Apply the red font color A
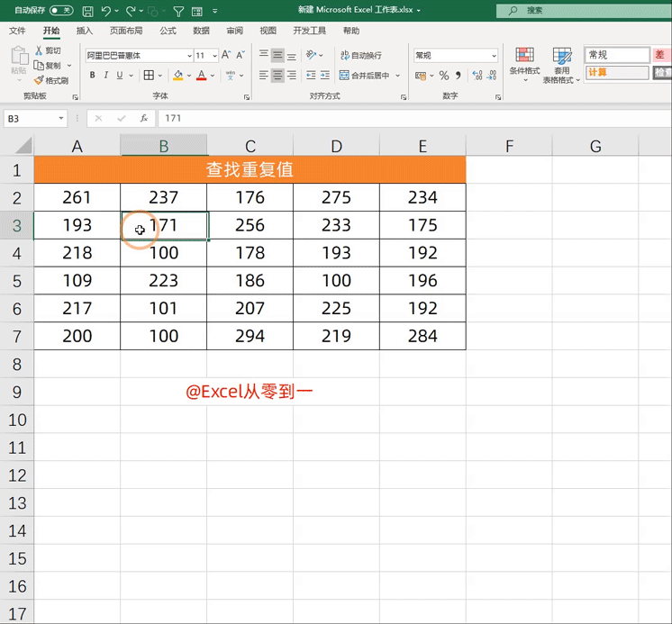Image resolution: width=672 pixels, height=624 pixels. (x=201, y=76)
